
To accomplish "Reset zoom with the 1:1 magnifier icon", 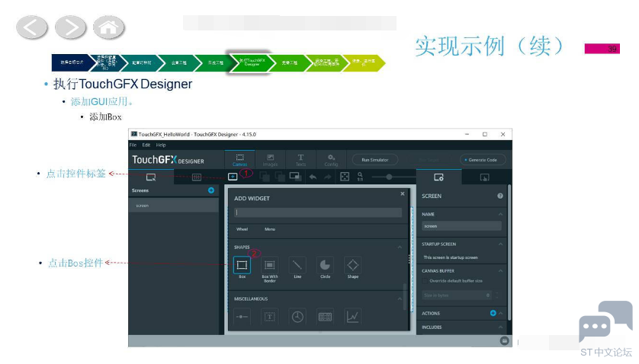I will click(360, 177).
